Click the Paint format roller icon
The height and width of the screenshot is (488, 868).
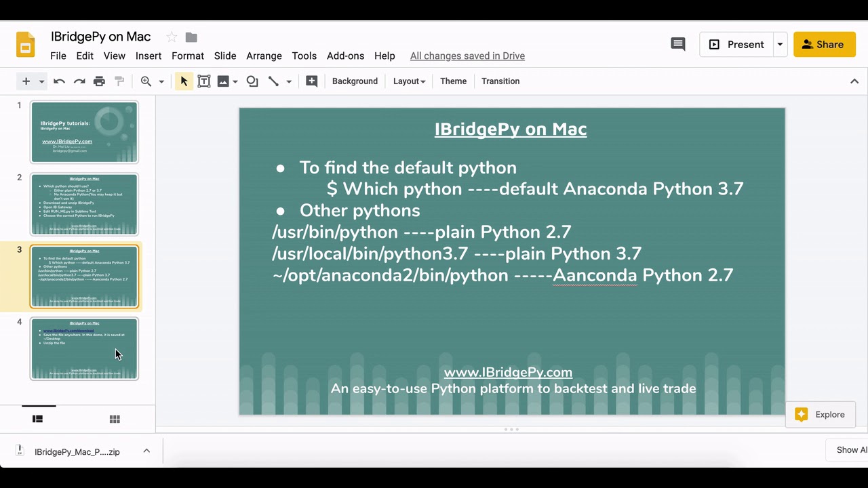click(x=119, y=81)
